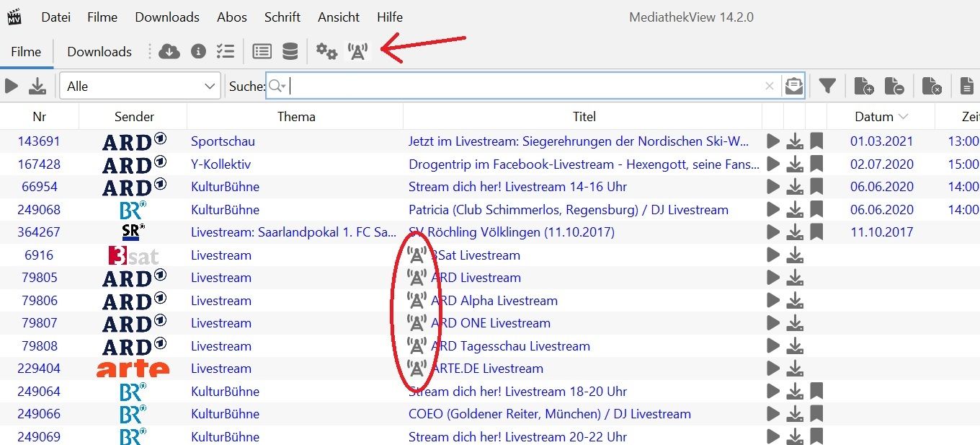Screen dimensions: 980x445
Task: Open the Datei menu
Action: (x=55, y=17)
